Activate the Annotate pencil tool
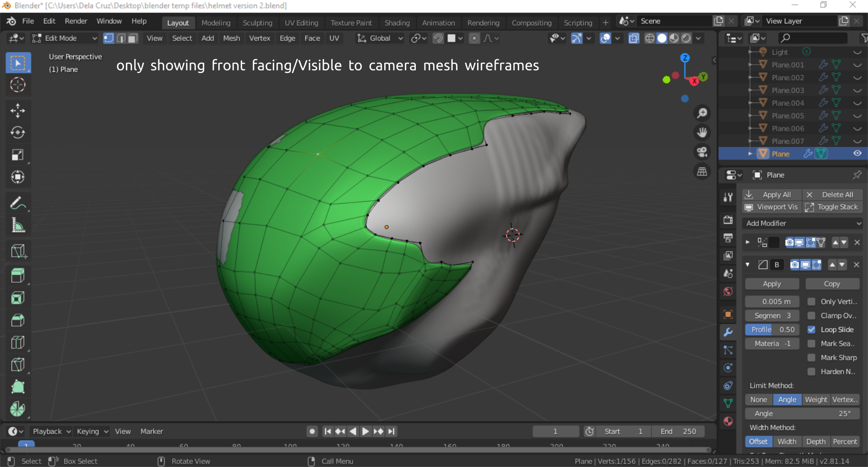 (x=18, y=203)
